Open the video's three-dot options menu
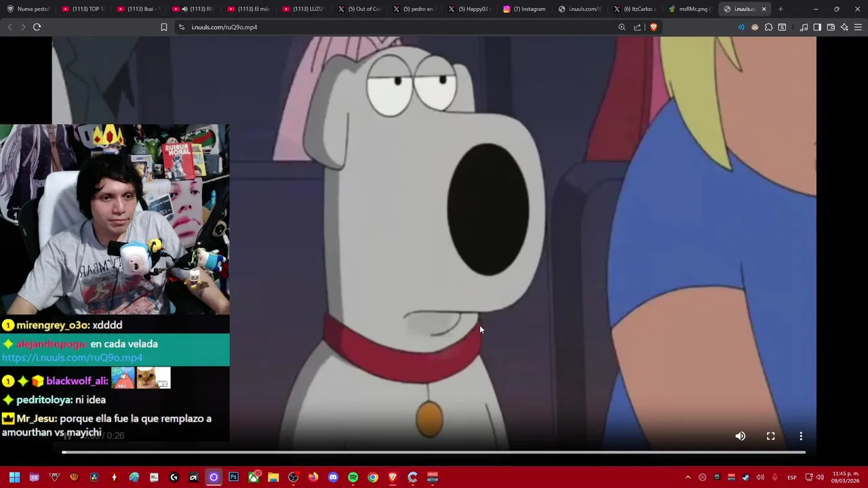The image size is (868, 488). [801, 436]
